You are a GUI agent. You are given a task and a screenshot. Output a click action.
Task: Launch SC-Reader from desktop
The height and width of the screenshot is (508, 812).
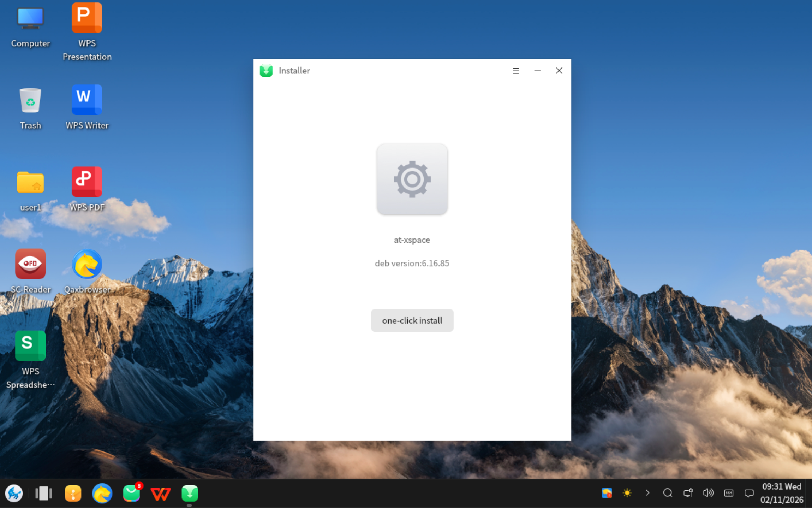pos(30,264)
